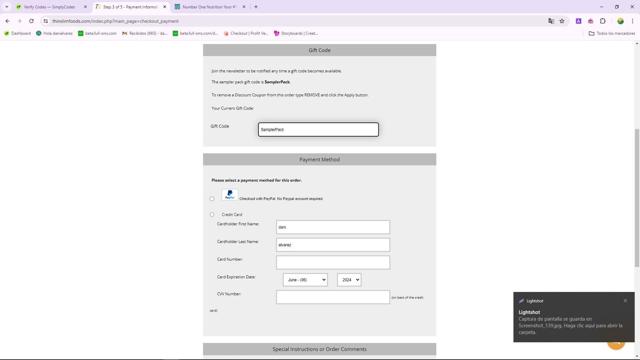Viewport: 640px width, 360px height.
Task: Close the Step 3 of 3 Payment tab
Action: [x=165, y=7]
